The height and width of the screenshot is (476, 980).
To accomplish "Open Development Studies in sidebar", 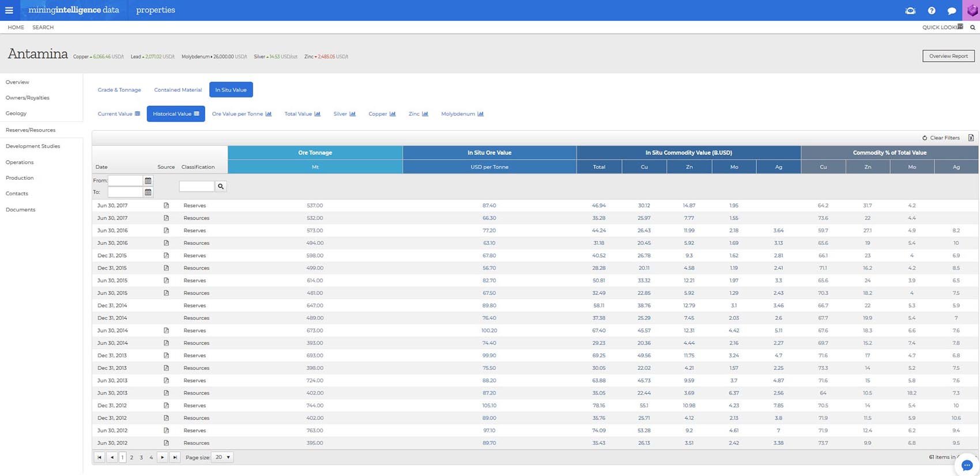I will tap(33, 146).
